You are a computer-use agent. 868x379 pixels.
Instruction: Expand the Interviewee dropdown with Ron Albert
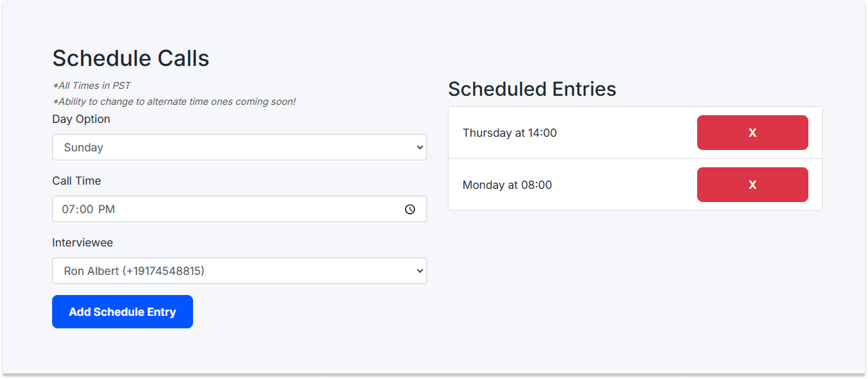point(239,271)
